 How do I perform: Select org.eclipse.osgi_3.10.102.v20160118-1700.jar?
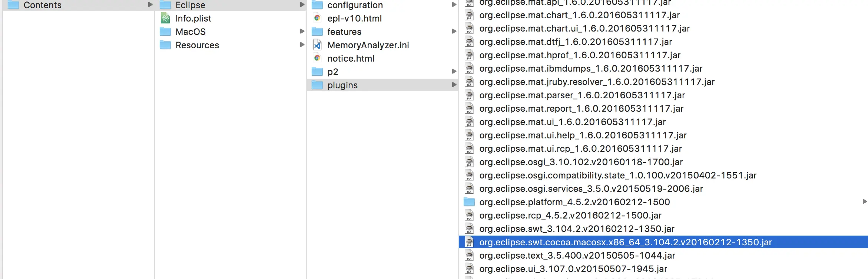click(581, 162)
